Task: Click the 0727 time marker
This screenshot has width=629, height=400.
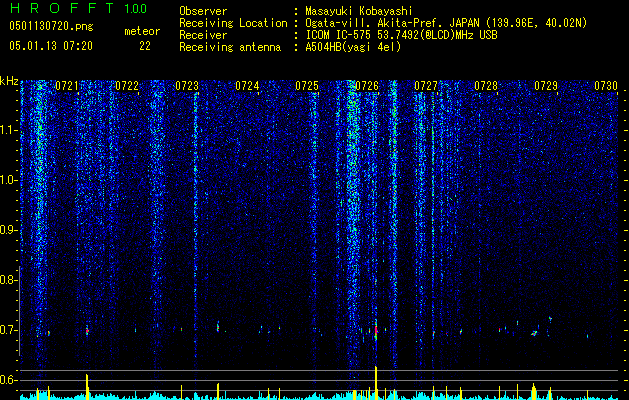Action: [426, 86]
